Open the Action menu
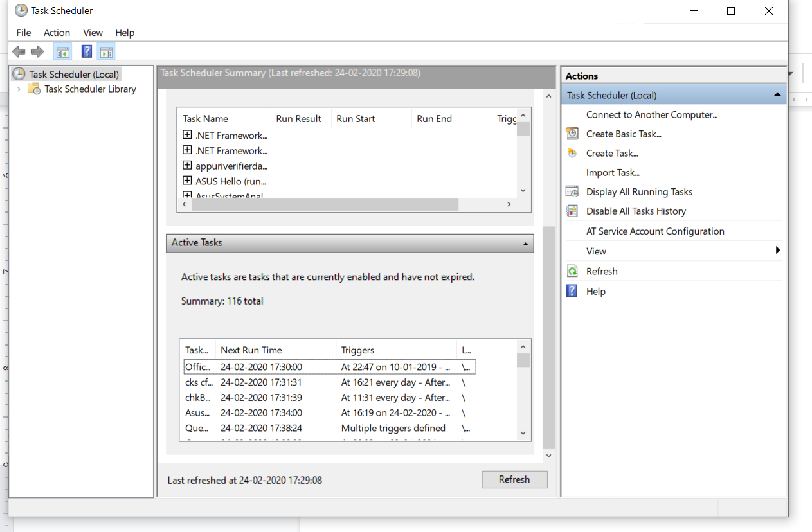 (x=57, y=33)
